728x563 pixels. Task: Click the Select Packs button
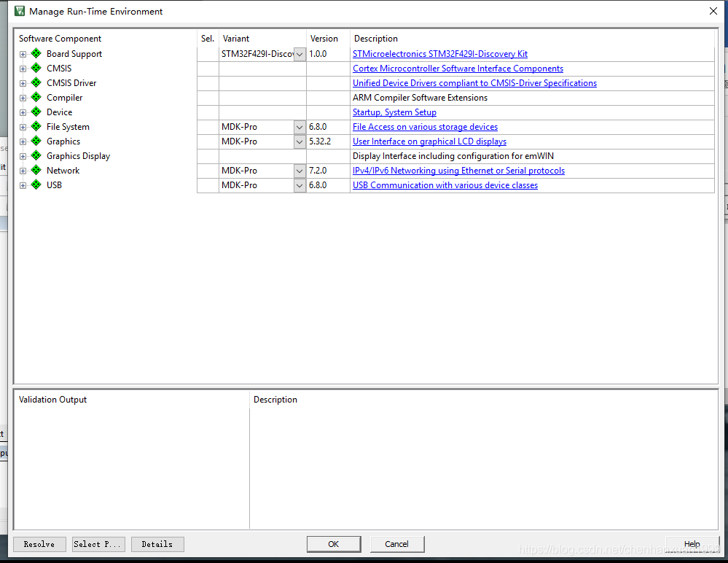click(x=98, y=544)
